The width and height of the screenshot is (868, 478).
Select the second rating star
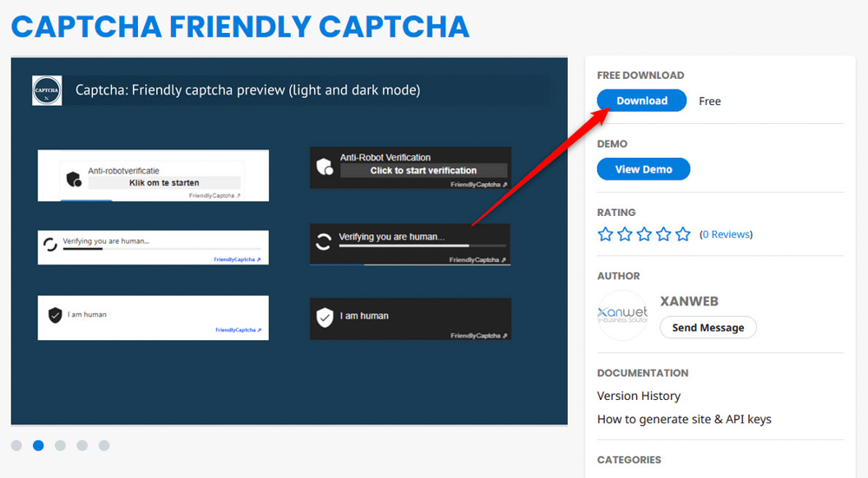pos(625,234)
